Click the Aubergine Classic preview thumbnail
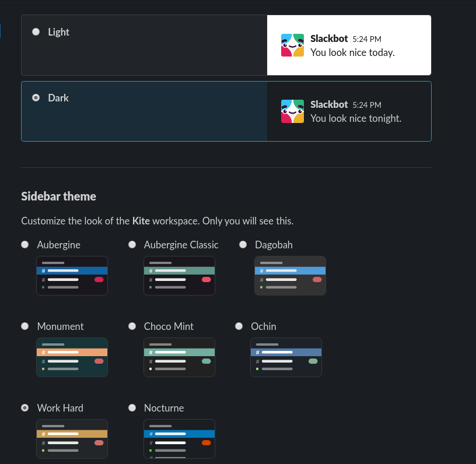The image size is (476, 464). (x=179, y=276)
